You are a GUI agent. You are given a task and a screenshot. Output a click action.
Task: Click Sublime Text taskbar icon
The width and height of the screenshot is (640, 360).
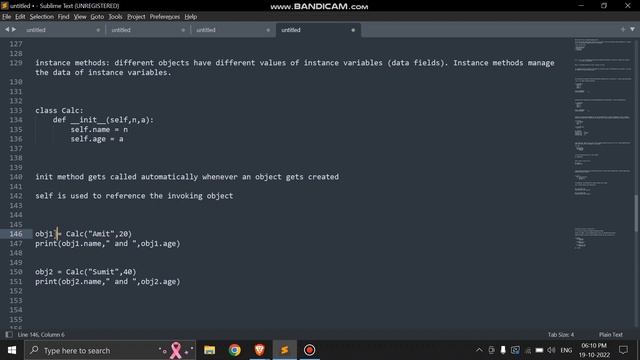(x=284, y=350)
